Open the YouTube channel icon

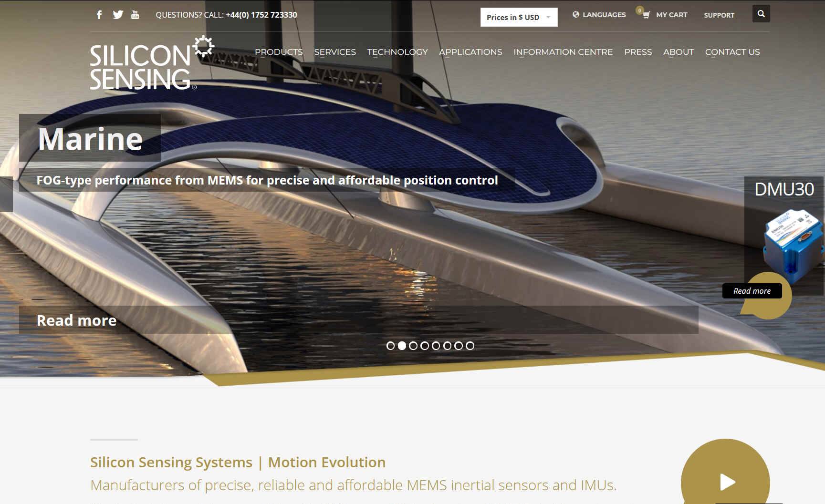[135, 15]
